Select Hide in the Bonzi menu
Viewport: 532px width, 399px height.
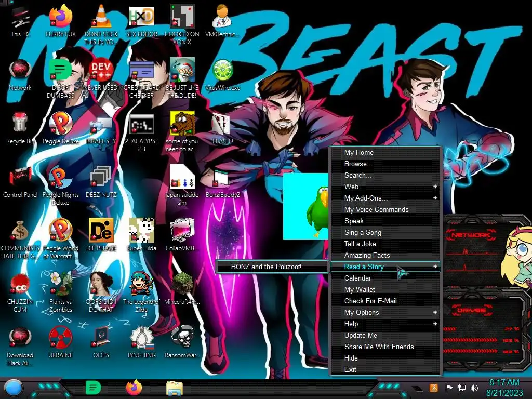pyautogui.click(x=385, y=358)
